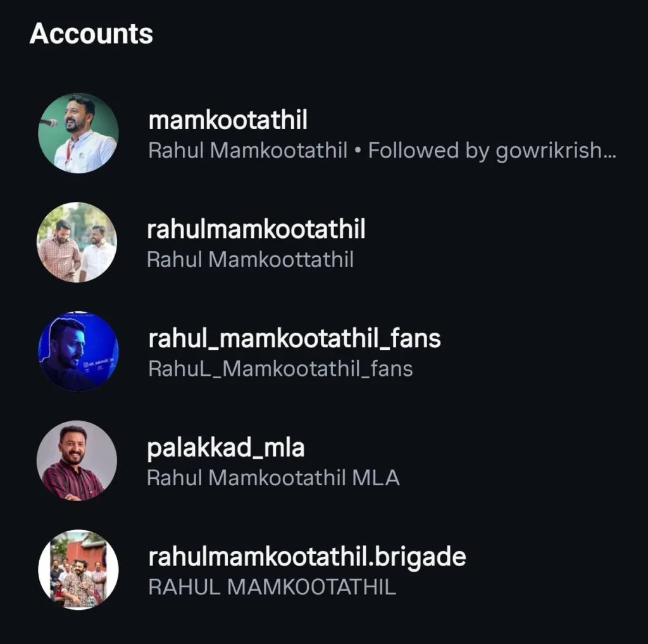Select the mamkootathil username
648x644 pixels.
[x=227, y=120]
